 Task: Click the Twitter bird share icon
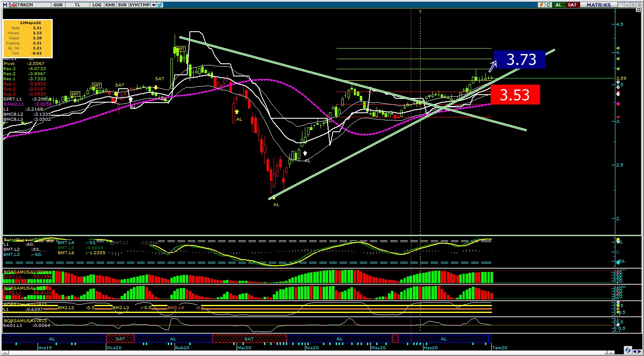160,5
